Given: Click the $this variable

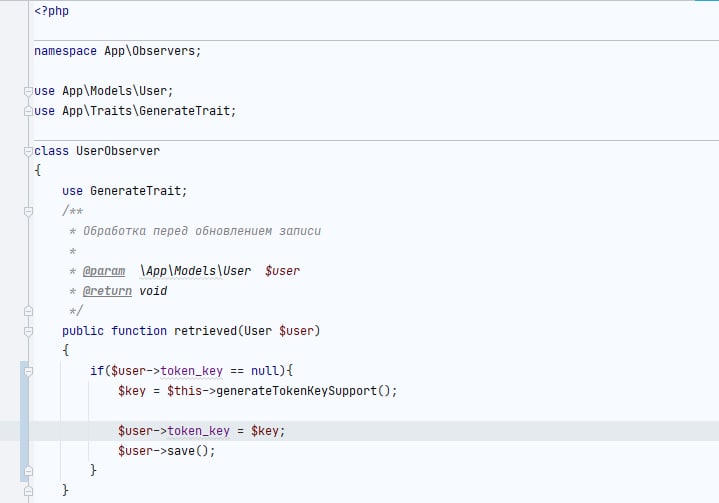Looking at the screenshot, I should click(184, 391).
